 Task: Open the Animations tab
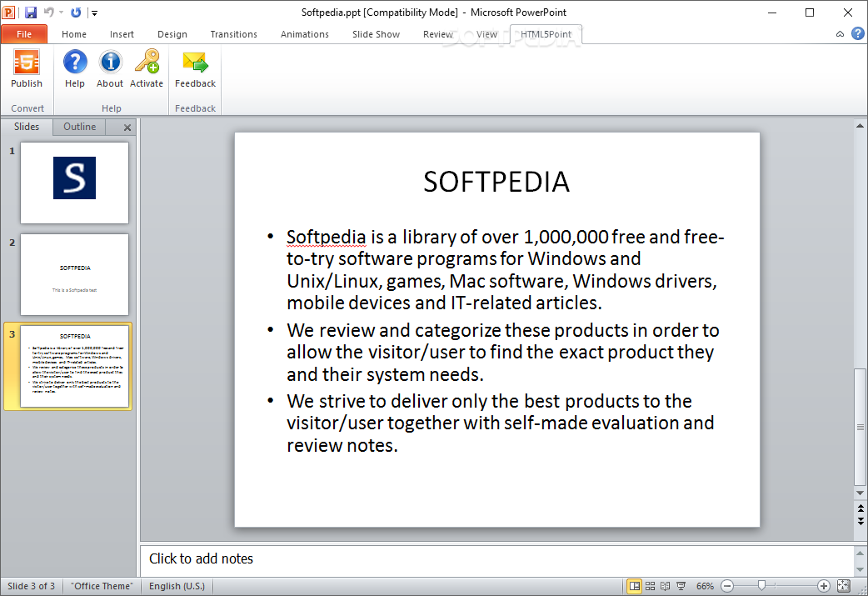pyautogui.click(x=304, y=34)
